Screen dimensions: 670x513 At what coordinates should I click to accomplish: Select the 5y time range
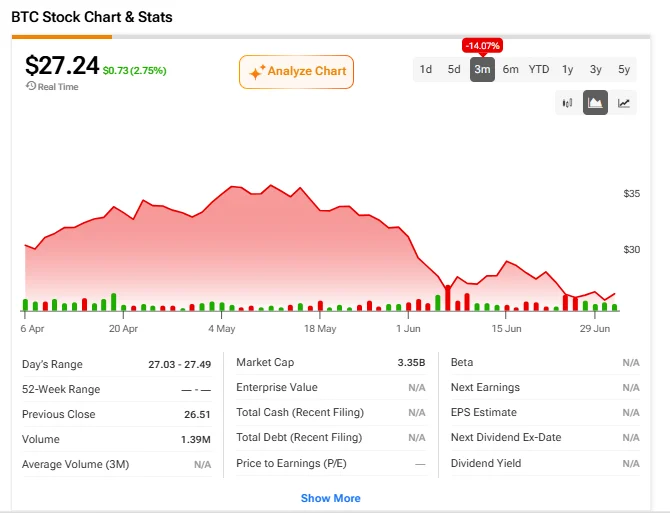tap(624, 69)
